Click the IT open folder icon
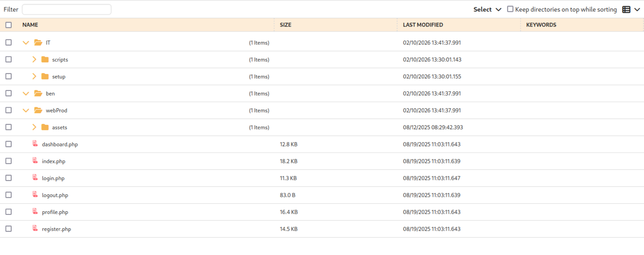 point(38,43)
